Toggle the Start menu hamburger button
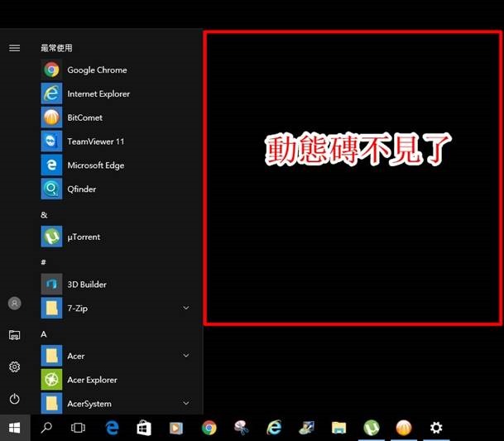The height and width of the screenshot is (441, 504). click(14, 48)
